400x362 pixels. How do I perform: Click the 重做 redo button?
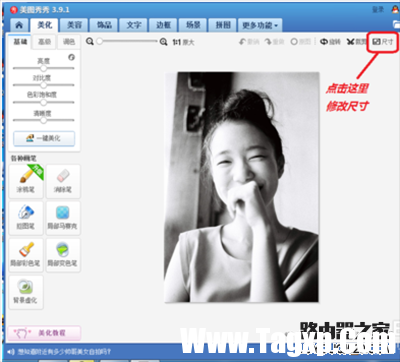(274, 42)
